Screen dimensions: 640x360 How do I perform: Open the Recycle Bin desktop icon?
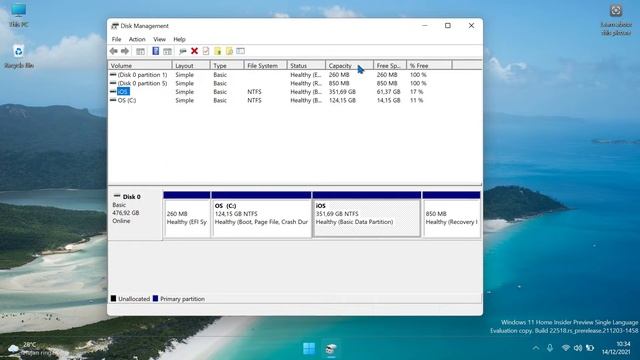point(18,56)
